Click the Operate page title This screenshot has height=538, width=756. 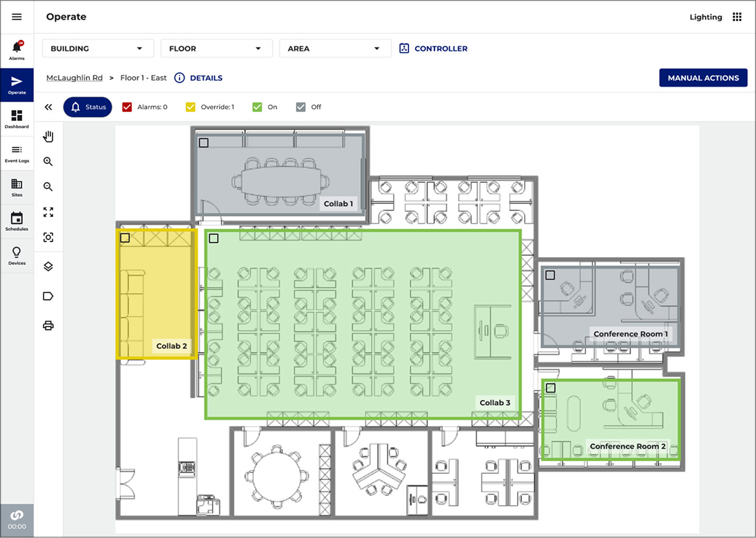pyautogui.click(x=66, y=17)
